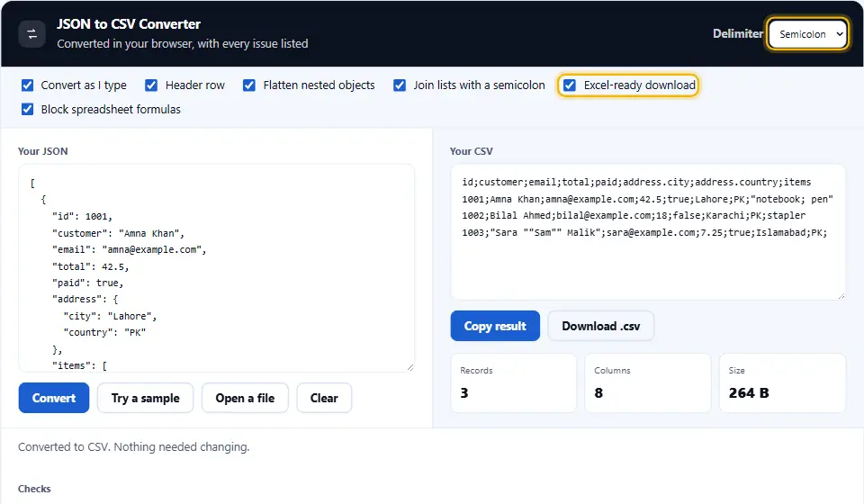Click the "id": 1001 JSON line
Viewport: 864px width, 504px height.
[x=82, y=217]
